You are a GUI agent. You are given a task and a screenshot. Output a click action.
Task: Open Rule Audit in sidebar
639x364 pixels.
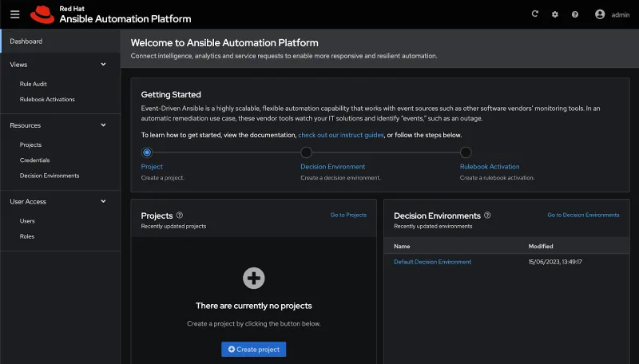[x=34, y=84]
